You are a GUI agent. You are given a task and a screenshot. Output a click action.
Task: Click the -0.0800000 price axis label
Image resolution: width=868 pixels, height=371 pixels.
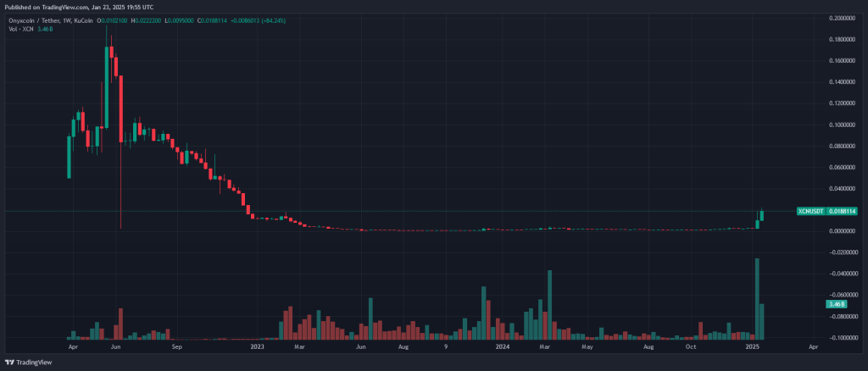click(x=842, y=316)
